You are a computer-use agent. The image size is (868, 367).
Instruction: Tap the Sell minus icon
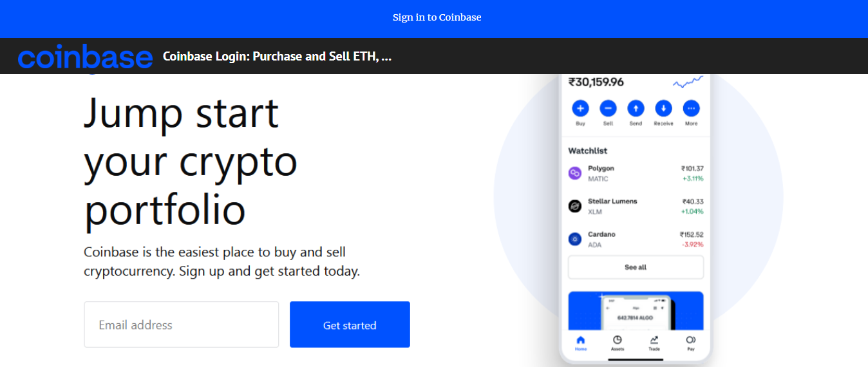(608, 108)
